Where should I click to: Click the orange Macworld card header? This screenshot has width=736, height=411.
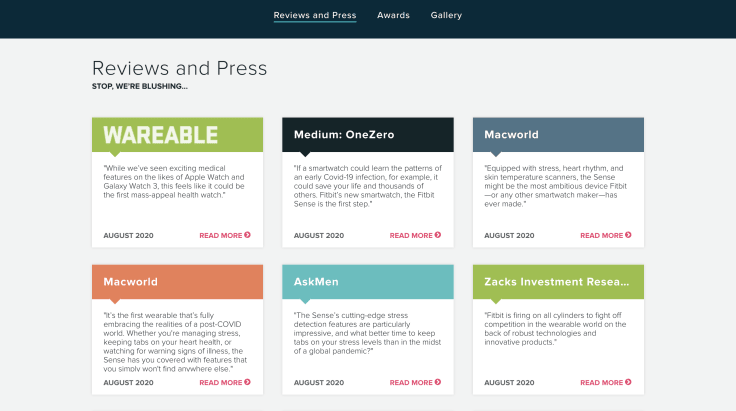[177, 282]
